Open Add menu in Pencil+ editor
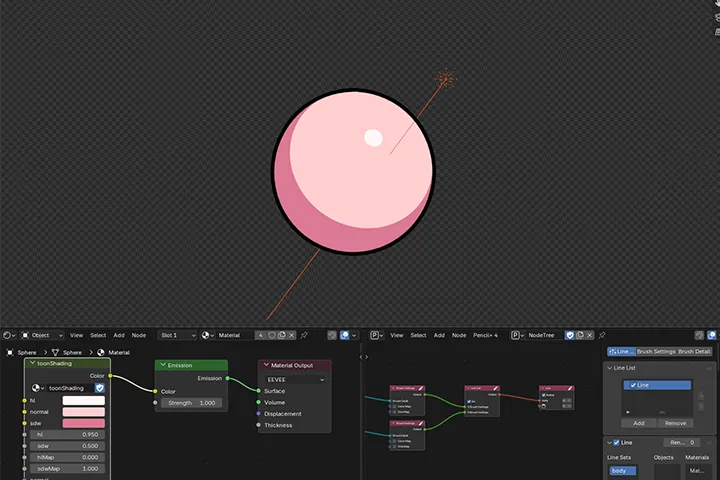The image size is (720, 480). tap(439, 335)
